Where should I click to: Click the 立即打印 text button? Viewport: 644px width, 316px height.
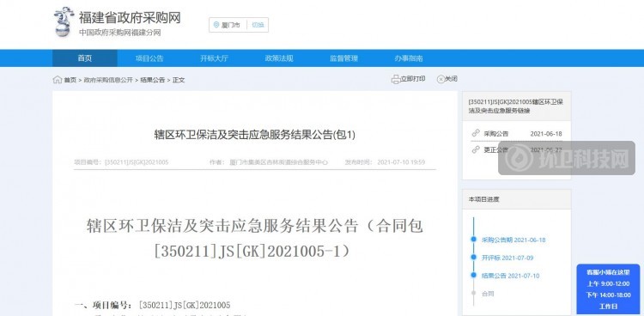(413, 79)
